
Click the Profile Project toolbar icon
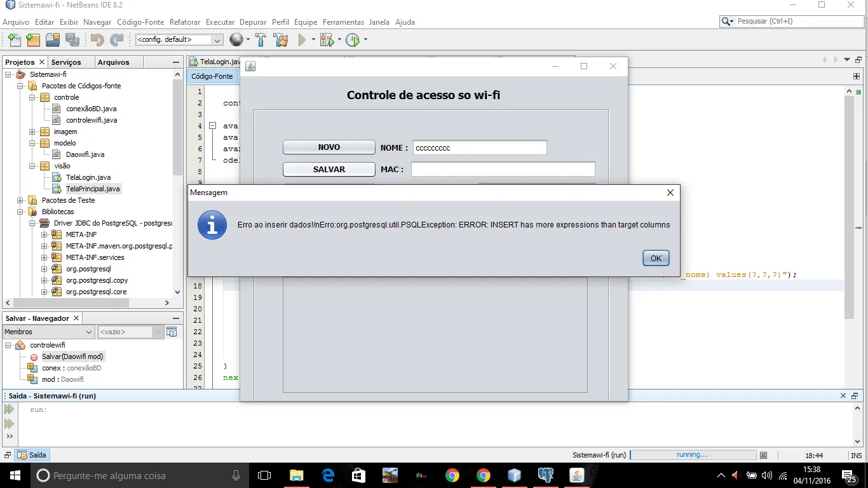pos(353,39)
